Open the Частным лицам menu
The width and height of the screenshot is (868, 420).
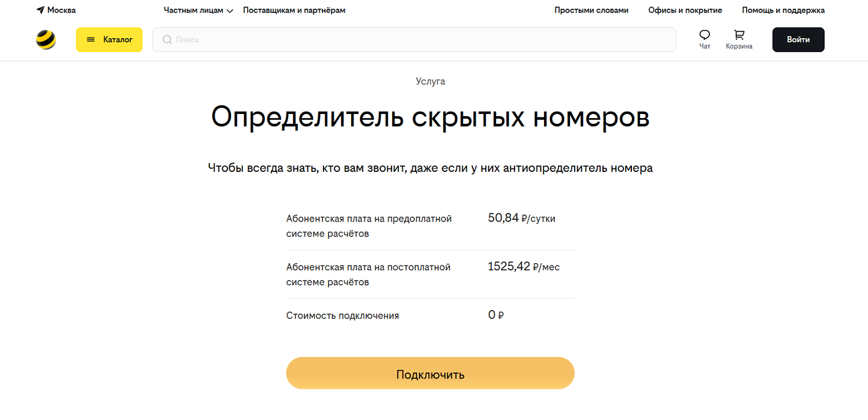point(193,10)
